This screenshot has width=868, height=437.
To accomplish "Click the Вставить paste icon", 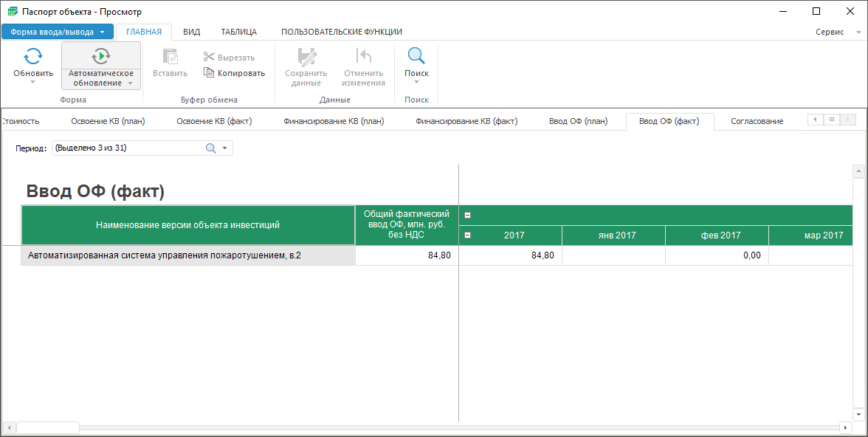I will [x=170, y=57].
